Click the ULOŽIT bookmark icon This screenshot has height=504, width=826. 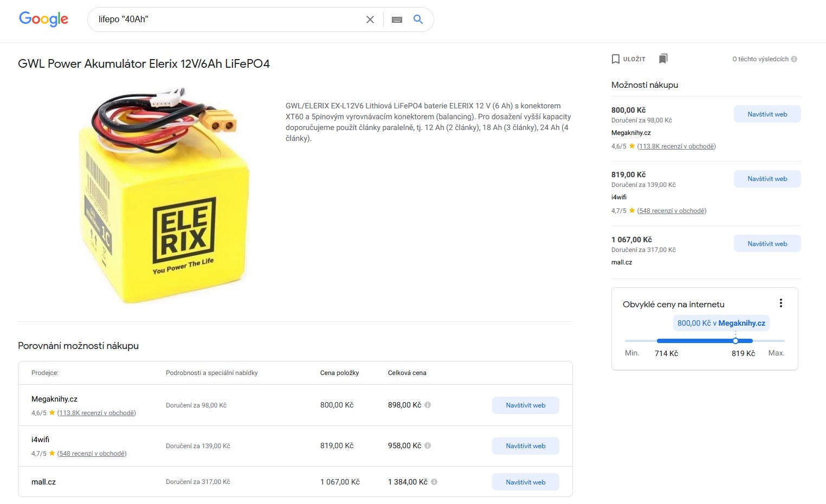click(x=616, y=59)
